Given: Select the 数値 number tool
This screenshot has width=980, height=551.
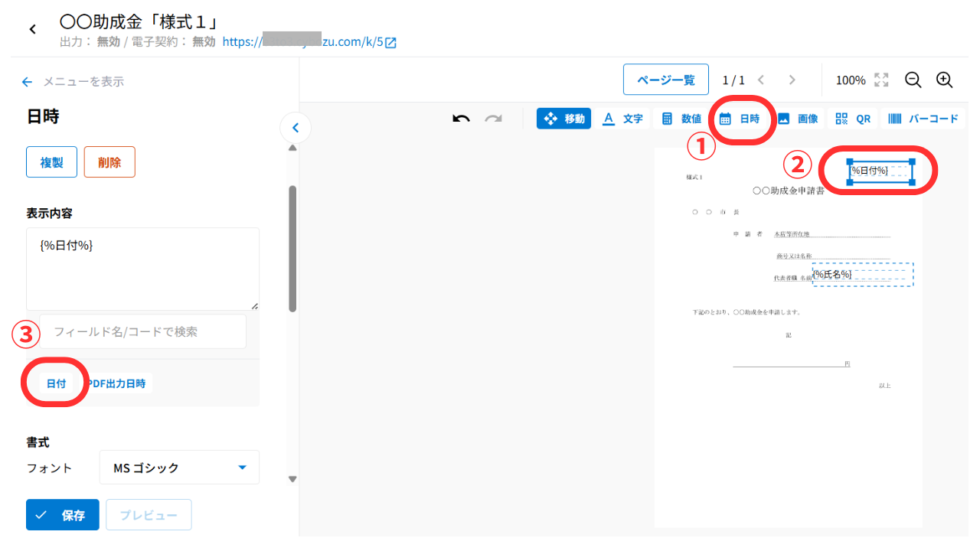Looking at the screenshot, I should pyautogui.click(x=681, y=119).
